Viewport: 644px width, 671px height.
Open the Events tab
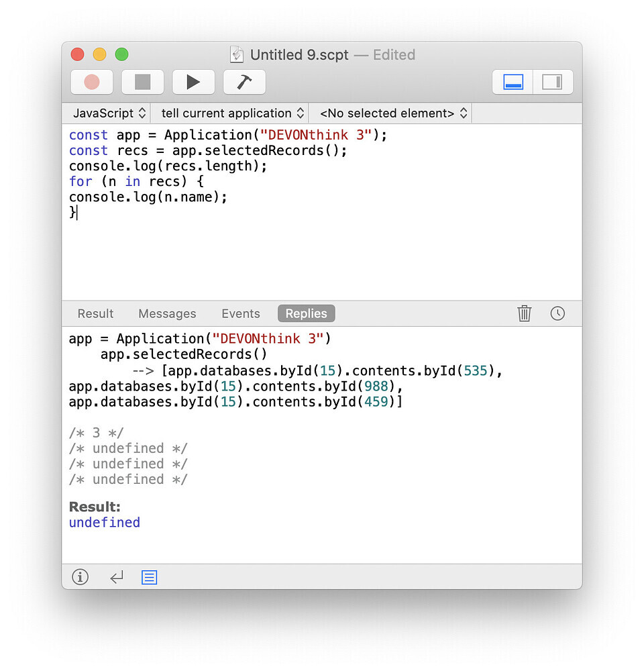pos(240,313)
